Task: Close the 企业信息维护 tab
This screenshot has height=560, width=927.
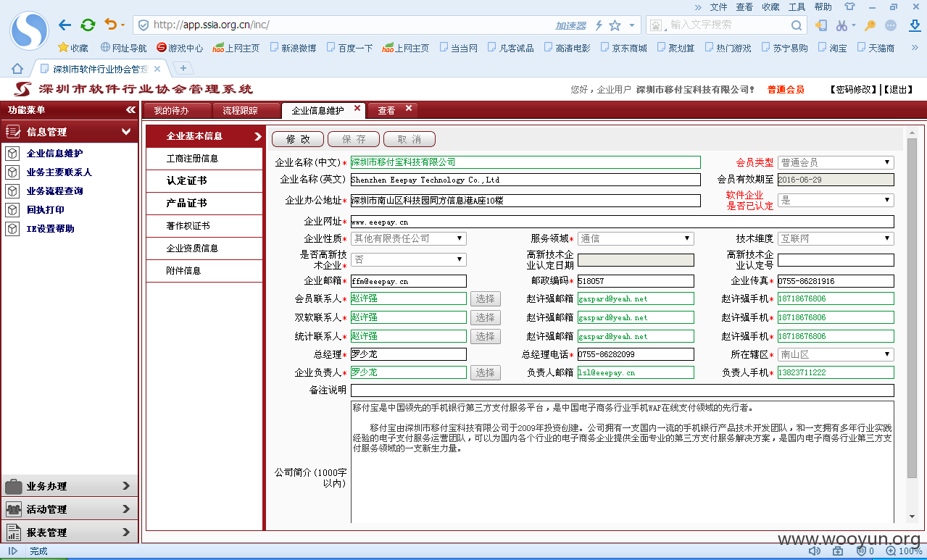Action: pos(357,109)
